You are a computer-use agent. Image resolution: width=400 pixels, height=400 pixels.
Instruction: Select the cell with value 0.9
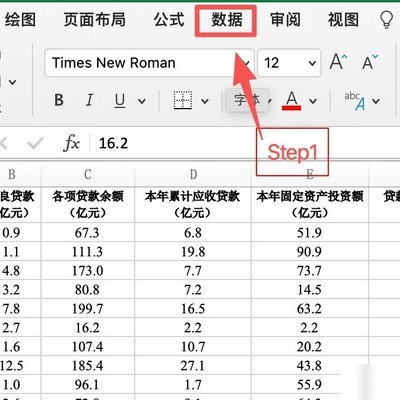20,232
